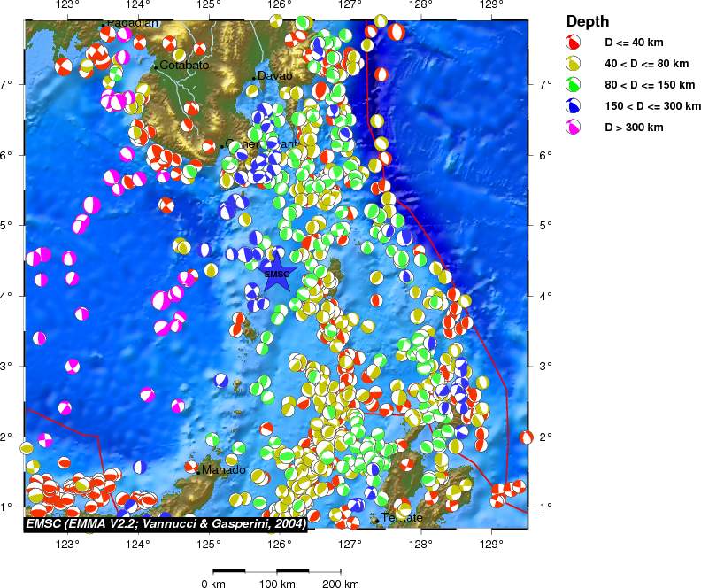
Task: Click the green 80 < D <= 150 km legend symbol
Action: (x=574, y=85)
